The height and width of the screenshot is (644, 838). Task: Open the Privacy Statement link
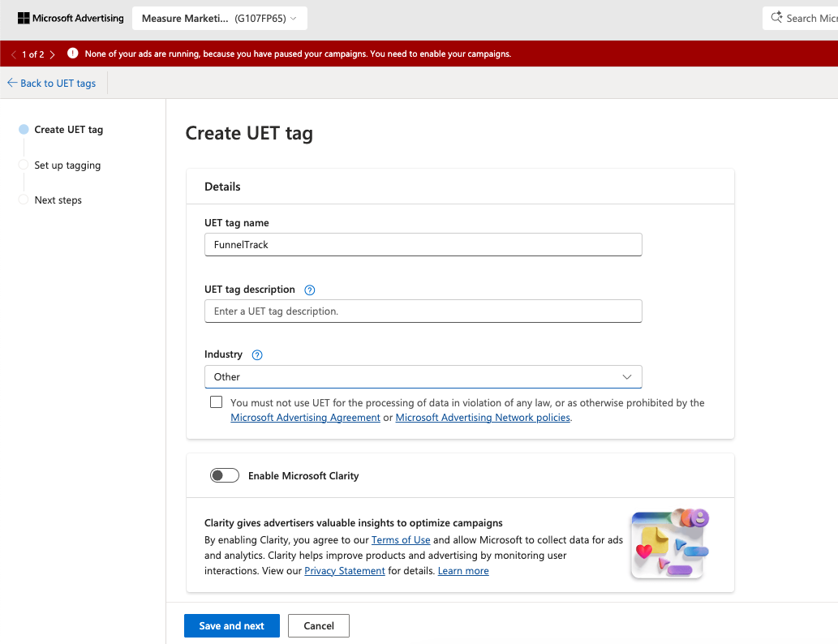pos(345,571)
